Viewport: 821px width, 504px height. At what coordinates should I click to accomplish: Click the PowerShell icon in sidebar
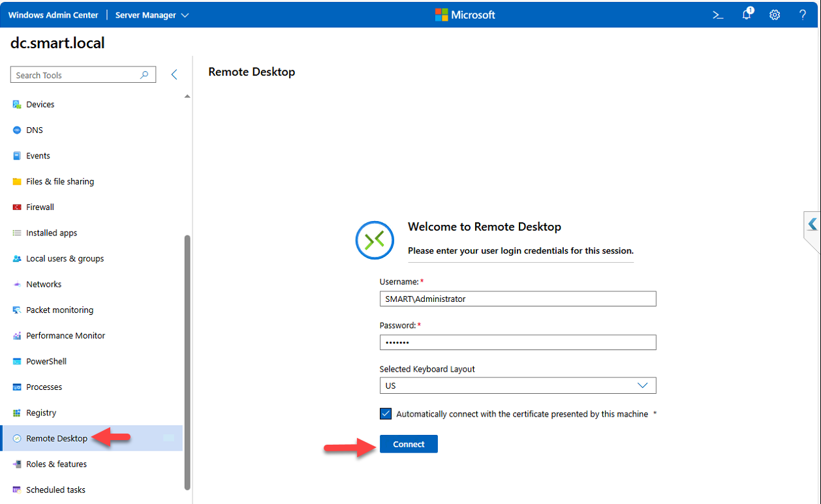[x=17, y=361]
